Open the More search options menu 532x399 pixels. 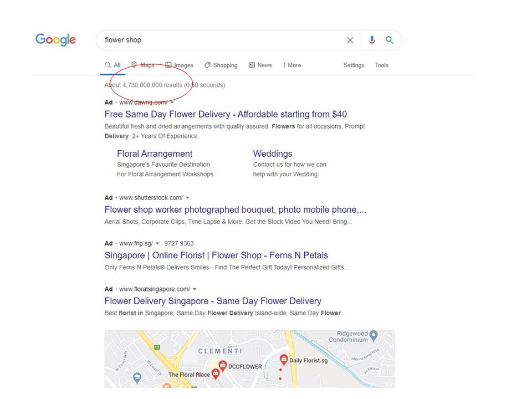coord(291,65)
